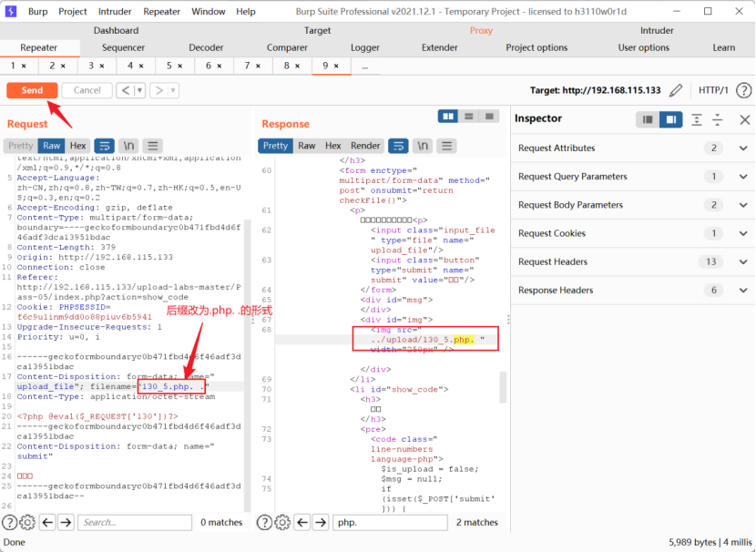Open the Extender tab
Screen dimensions: 756x552
coord(440,47)
